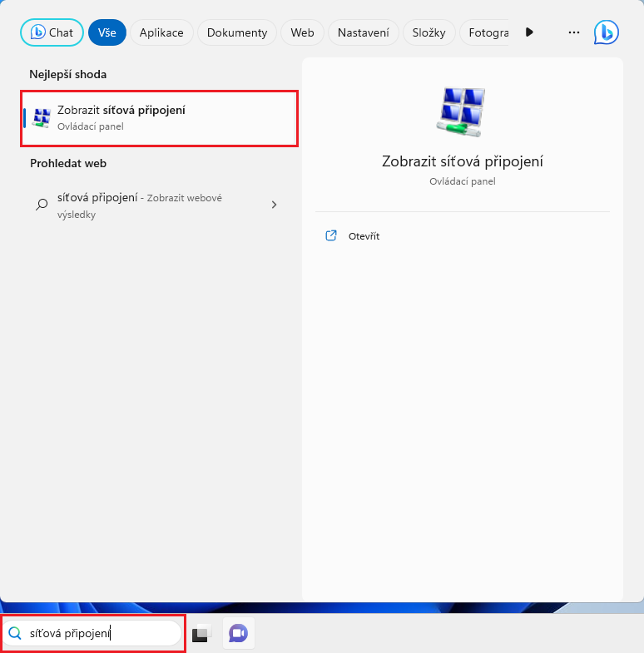Open the three-dot options menu

click(574, 32)
